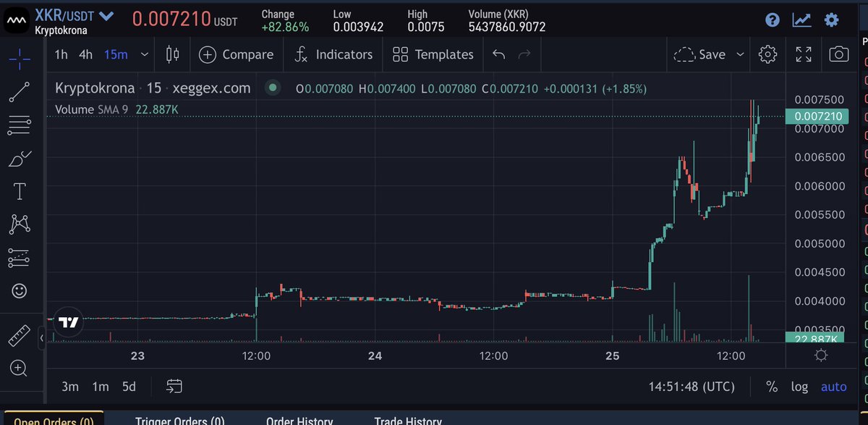868x425 pixels.
Task: Click the date label 23 on time axis
Action: (137, 355)
